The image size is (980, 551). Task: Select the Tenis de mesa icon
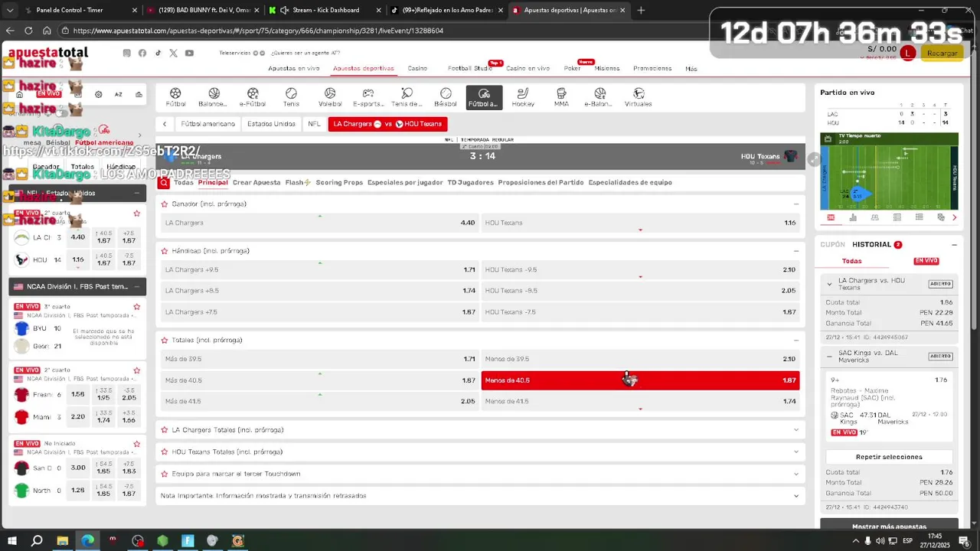coord(407,97)
